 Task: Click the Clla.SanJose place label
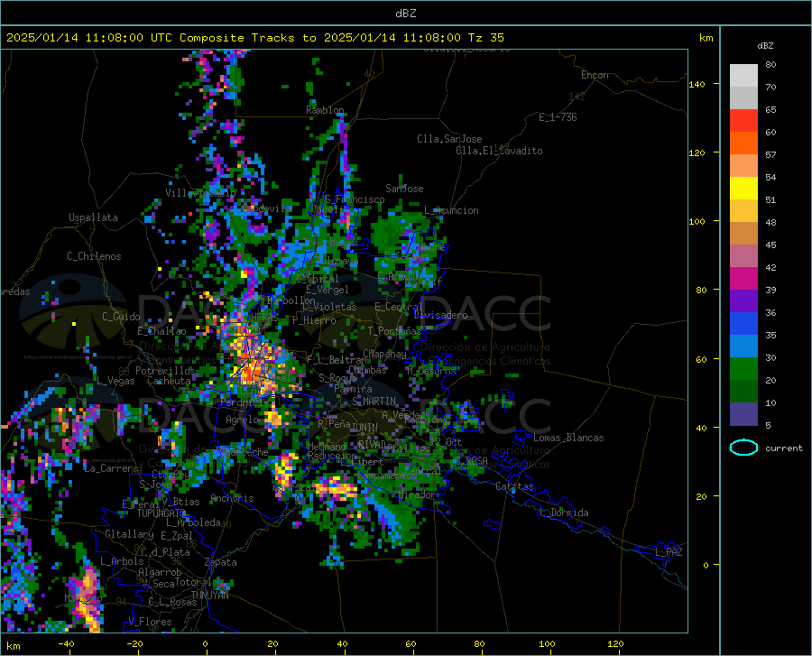pyautogui.click(x=449, y=139)
